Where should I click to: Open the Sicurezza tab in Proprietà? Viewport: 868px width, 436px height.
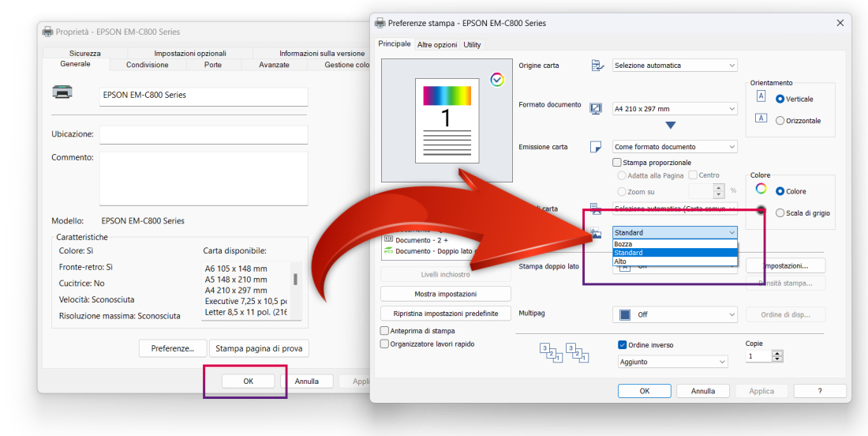(x=84, y=53)
